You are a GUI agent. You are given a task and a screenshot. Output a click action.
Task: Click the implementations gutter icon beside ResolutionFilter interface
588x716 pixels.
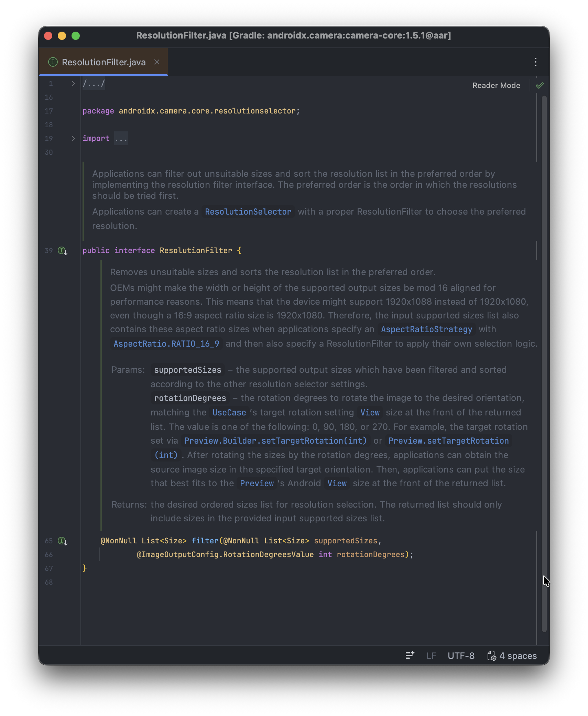(x=62, y=251)
